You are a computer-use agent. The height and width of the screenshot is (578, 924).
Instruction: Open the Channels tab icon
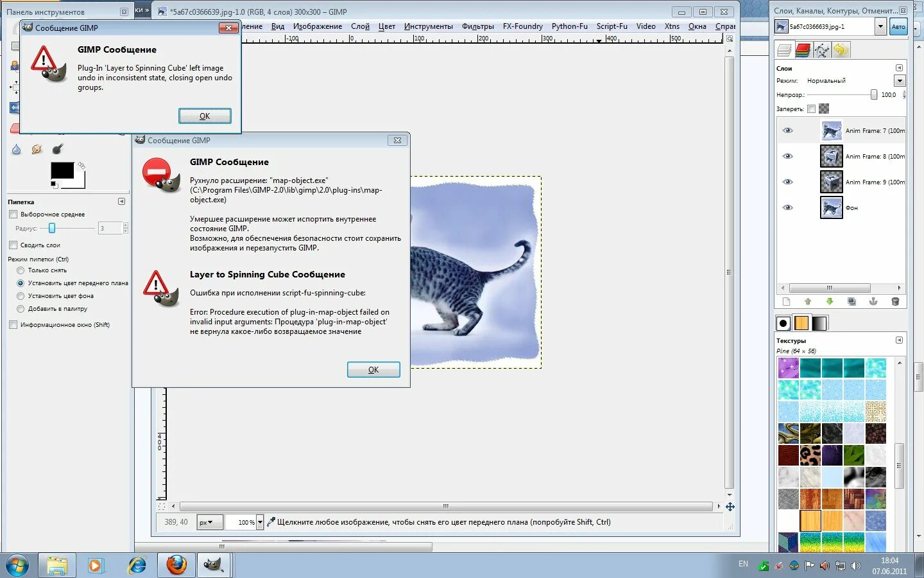coord(803,50)
